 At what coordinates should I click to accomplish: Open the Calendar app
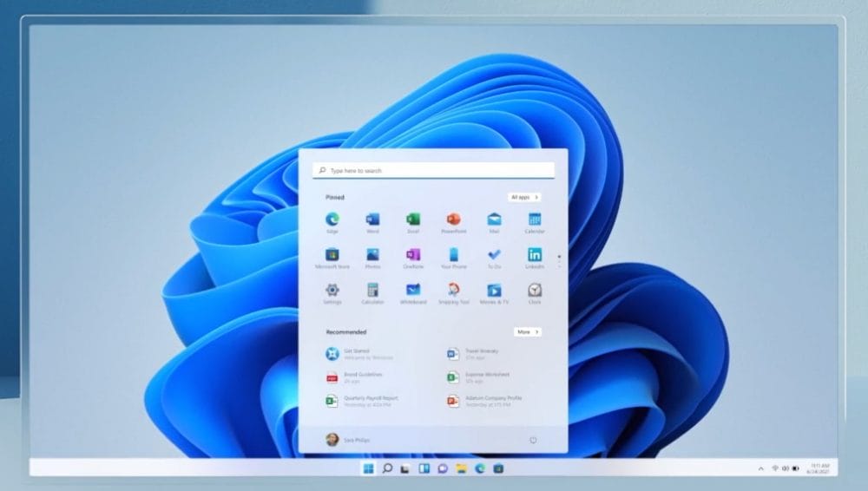coord(534,223)
